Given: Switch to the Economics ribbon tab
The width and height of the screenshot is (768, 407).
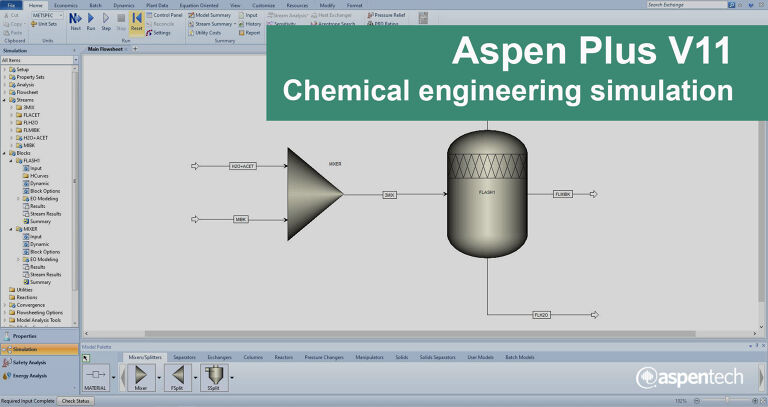Looking at the screenshot, I should click(66, 5).
